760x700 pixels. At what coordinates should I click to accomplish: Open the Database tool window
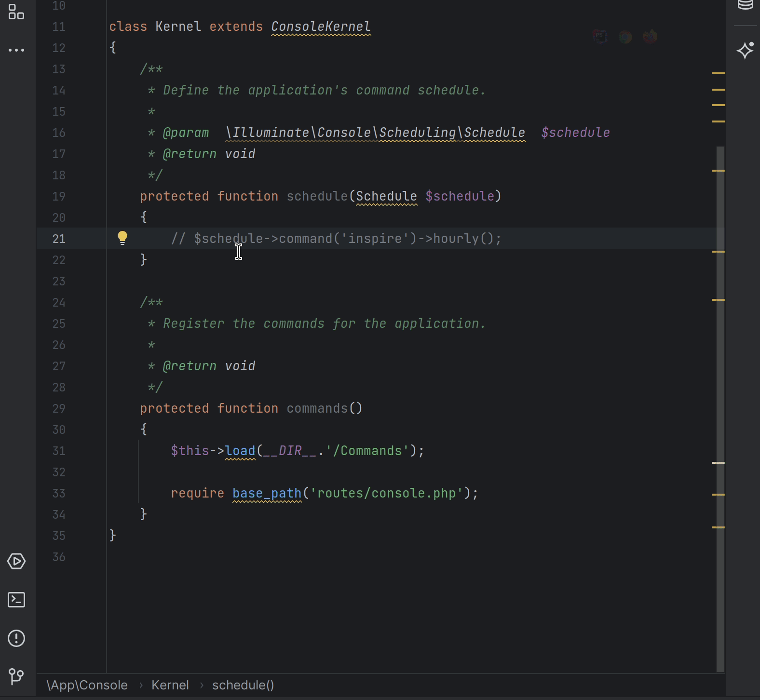[745, 5]
